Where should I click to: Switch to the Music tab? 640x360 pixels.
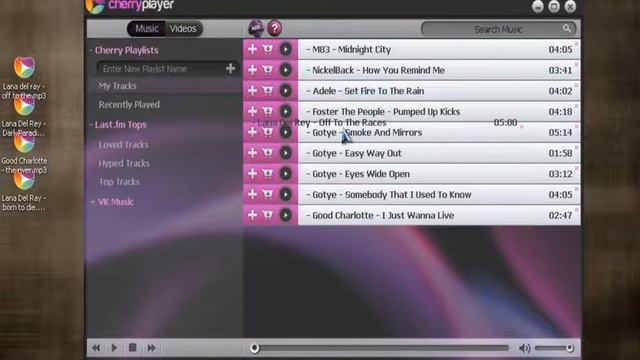(147, 29)
